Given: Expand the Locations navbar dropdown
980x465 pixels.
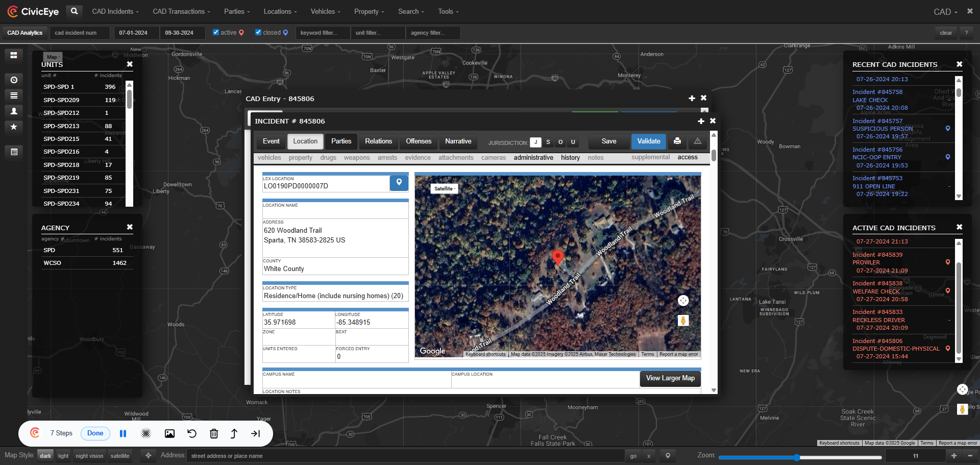Looking at the screenshot, I should (x=280, y=11).
